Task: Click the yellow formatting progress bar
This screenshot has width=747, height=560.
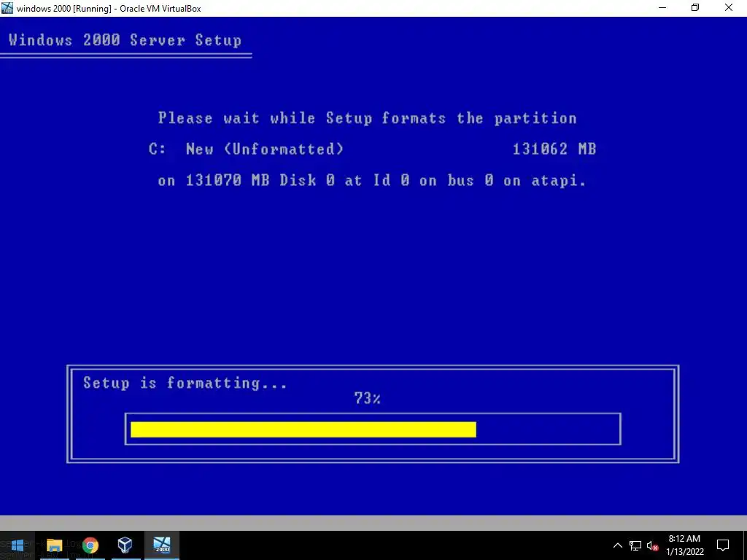Action: pyautogui.click(x=303, y=429)
